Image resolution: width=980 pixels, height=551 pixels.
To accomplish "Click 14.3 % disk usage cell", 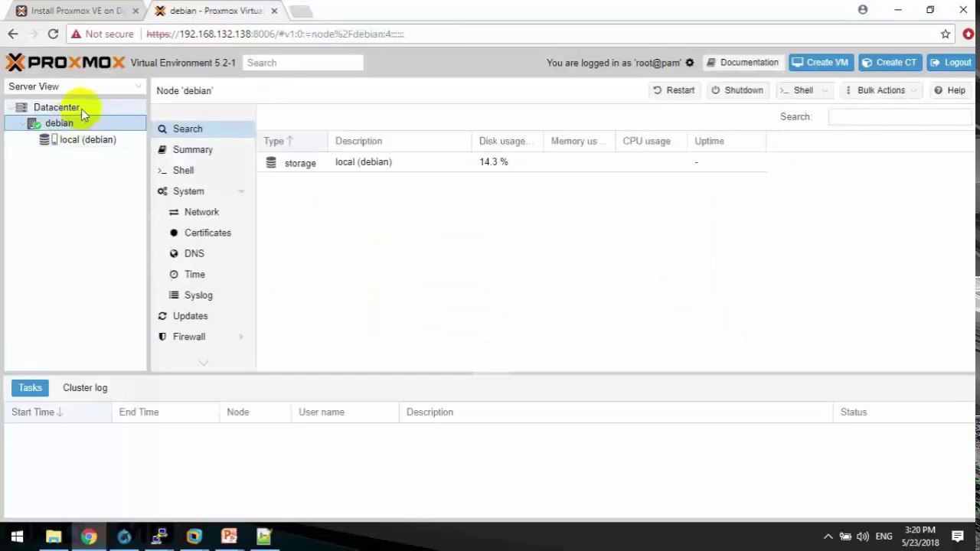I will 494,162.
